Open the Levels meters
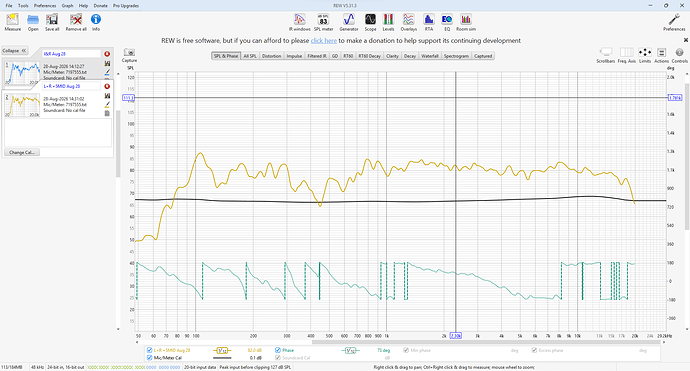Image resolution: width=690 pixels, height=371 pixels. [388, 22]
